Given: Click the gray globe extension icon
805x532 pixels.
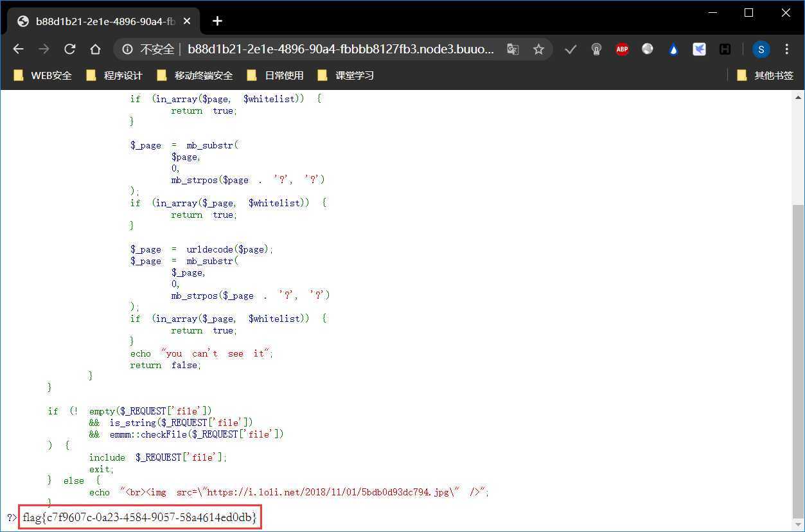Looking at the screenshot, I should [x=648, y=49].
